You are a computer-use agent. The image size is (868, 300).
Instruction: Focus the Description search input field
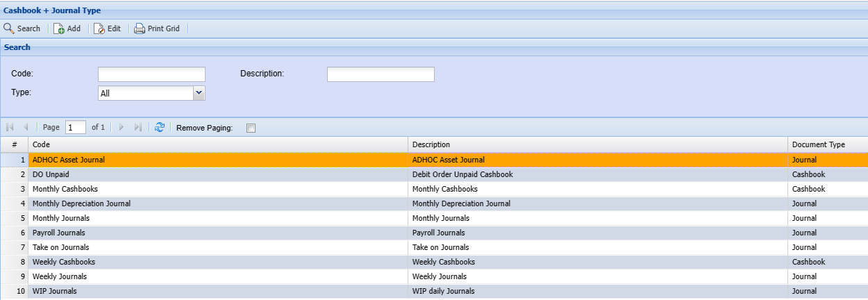(x=381, y=74)
